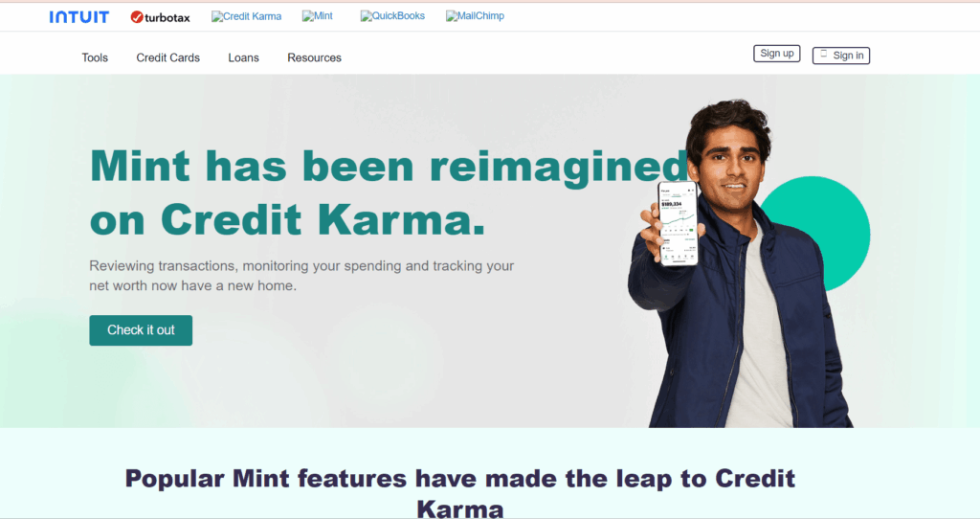Click the phone icon in Sign in button
Image resolution: width=980 pixels, height=519 pixels.
point(824,54)
